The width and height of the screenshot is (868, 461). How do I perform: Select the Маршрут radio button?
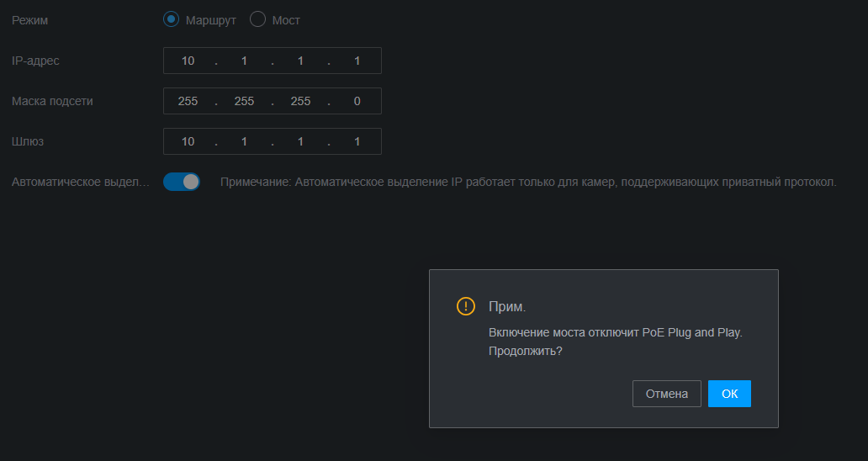[172, 19]
